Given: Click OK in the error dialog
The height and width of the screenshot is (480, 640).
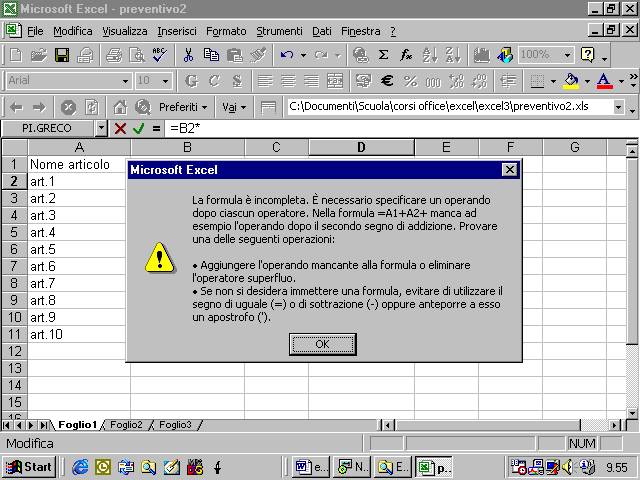Looking at the screenshot, I should tap(322, 344).
